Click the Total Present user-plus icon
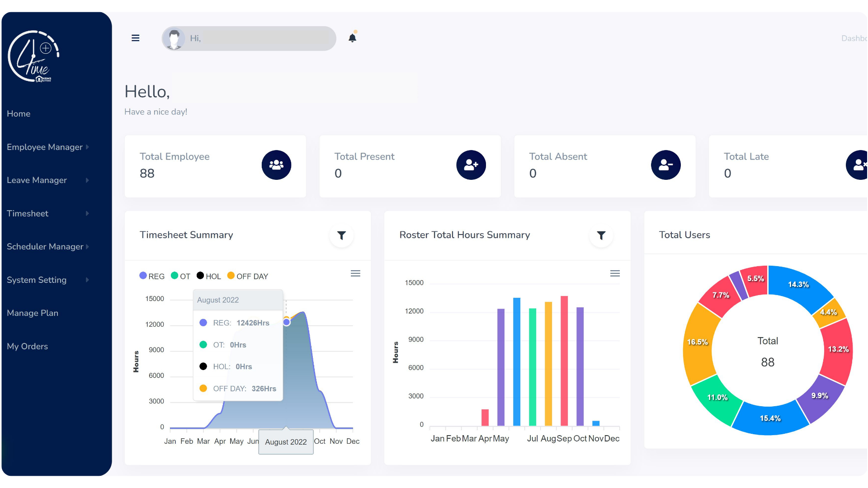 pyautogui.click(x=471, y=165)
